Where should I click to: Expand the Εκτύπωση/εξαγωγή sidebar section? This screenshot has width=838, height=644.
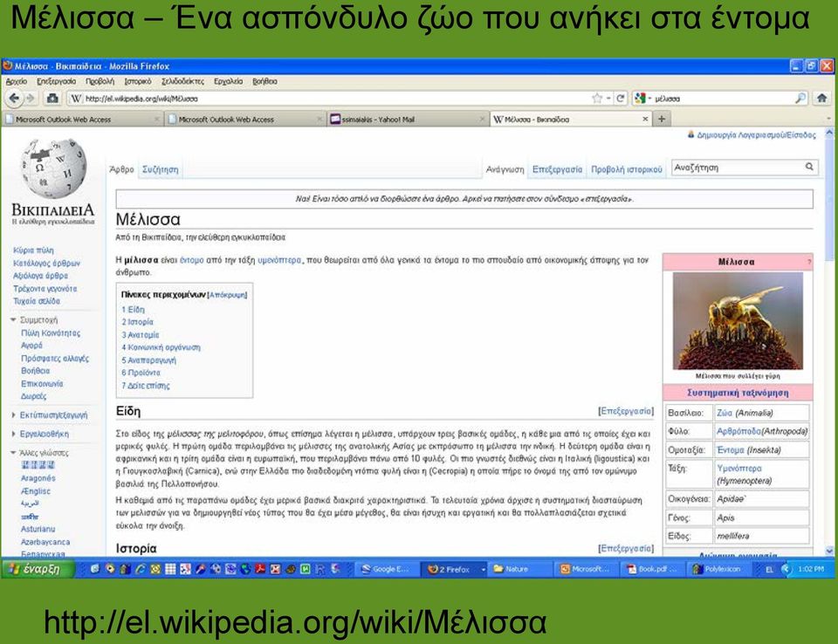coord(49,414)
